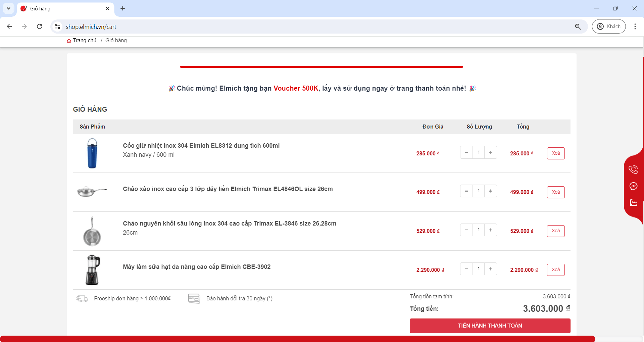Screen dimensions: 644x342
Task: Open the EL8312 thermal cup thumbnail
Action: click(92, 153)
